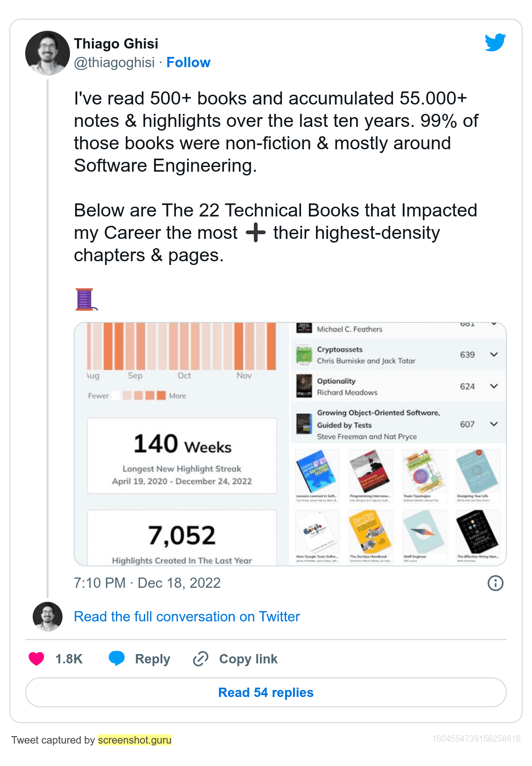Click the Twitter bird logo
This screenshot has height=766, width=532.
coord(495,42)
